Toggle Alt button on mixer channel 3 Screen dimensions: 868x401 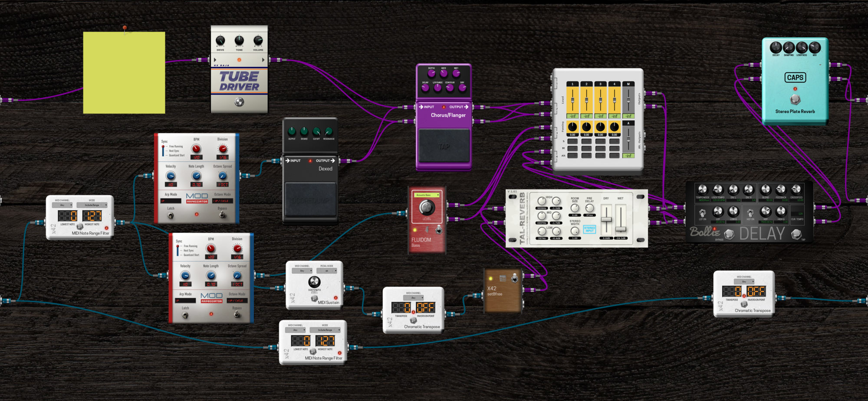click(600, 155)
